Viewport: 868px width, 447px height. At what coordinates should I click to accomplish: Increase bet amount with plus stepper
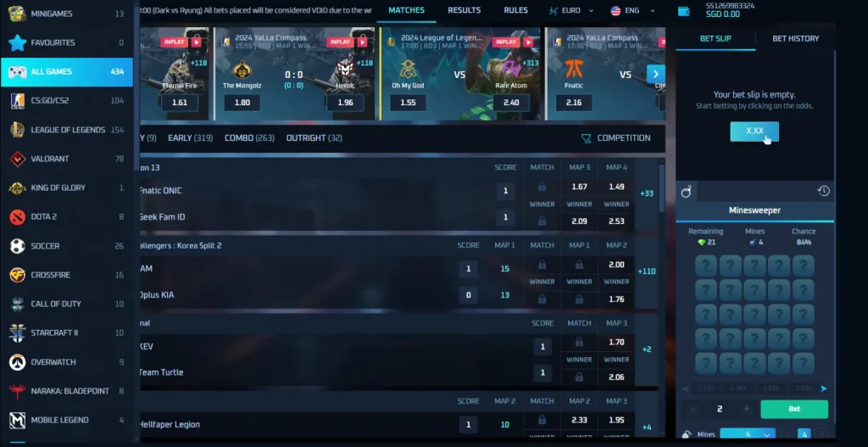746,409
